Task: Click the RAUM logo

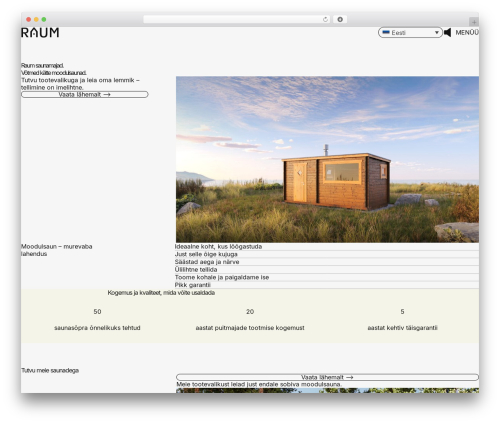Action: point(40,32)
